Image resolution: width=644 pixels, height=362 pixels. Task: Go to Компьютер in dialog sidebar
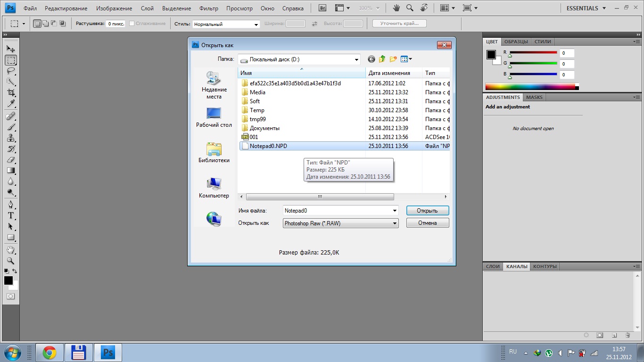click(214, 188)
